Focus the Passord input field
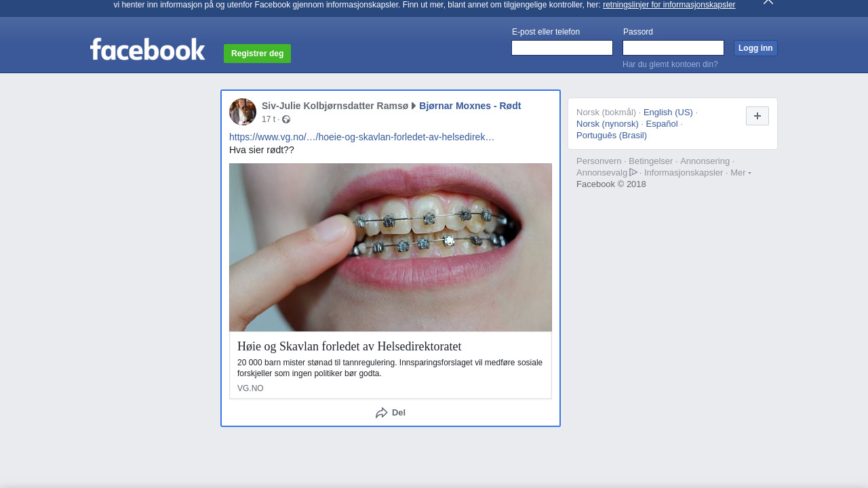Screen dimensions: 868x488 [x=673, y=48]
